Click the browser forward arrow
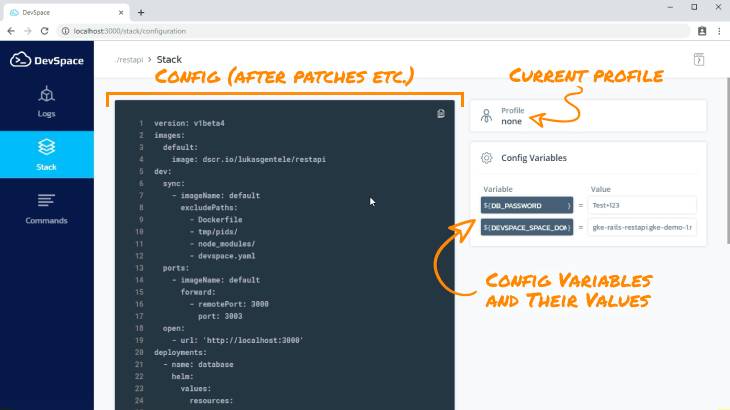The height and width of the screenshot is (410, 730). point(27,31)
